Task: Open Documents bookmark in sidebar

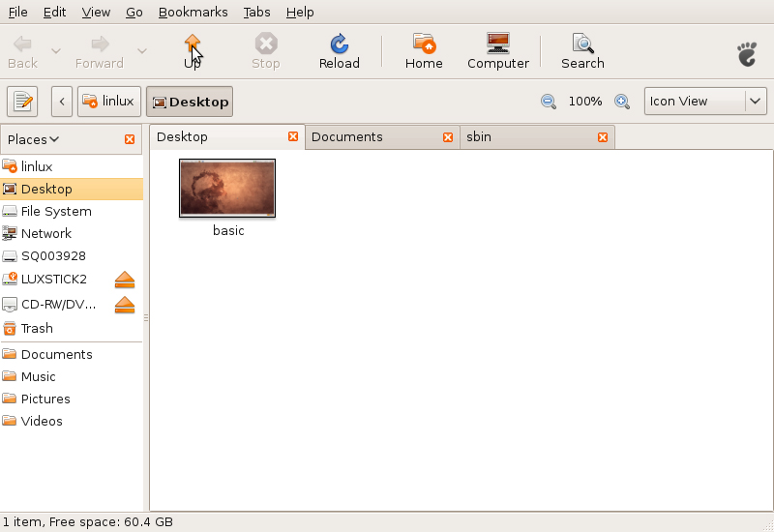Action: pyautogui.click(x=72, y=354)
